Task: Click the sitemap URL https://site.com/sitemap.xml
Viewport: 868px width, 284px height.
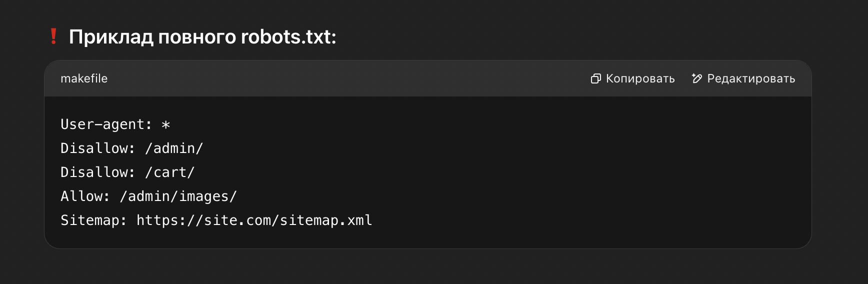Action: pyautogui.click(x=254, y=220)
